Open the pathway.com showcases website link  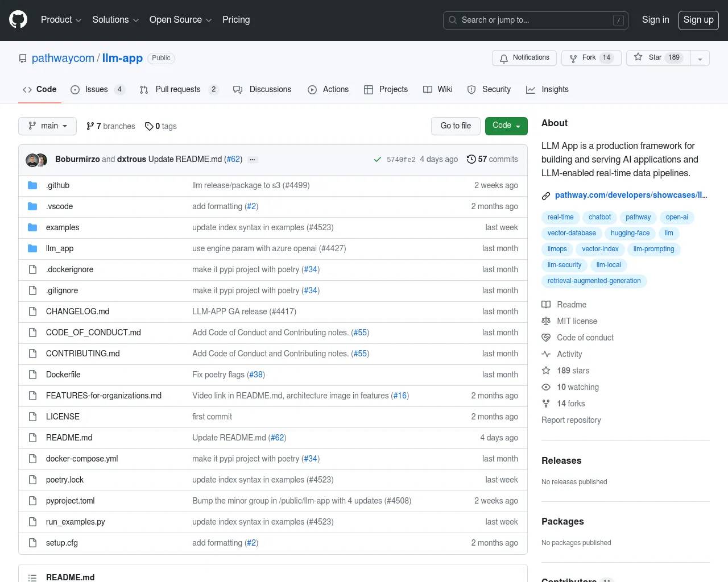coord(631,195)
